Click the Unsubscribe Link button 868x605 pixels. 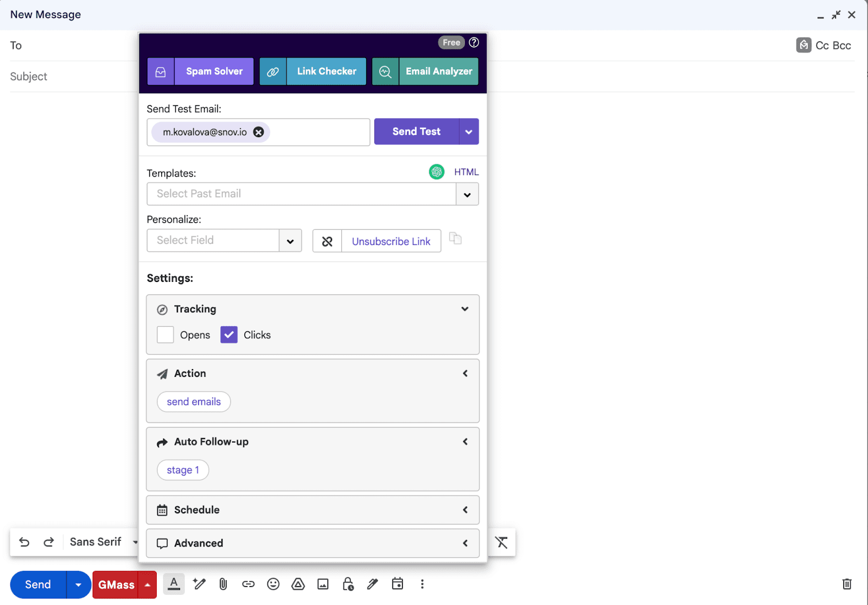(391, 241)
